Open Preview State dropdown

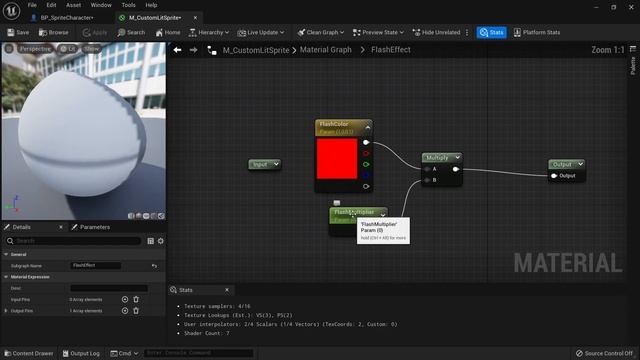(x=378, y=33)
